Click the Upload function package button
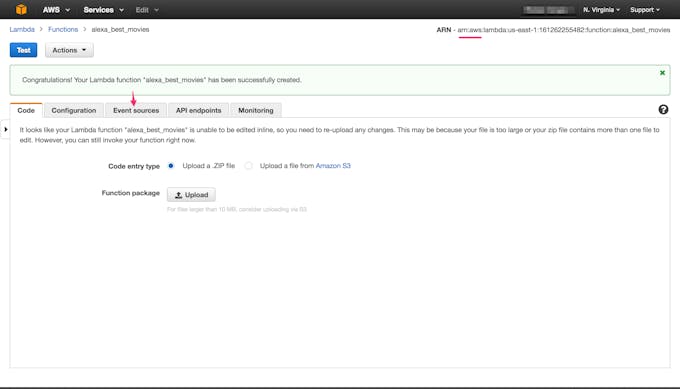Viewport: 680px width, 389px height. 191,195
